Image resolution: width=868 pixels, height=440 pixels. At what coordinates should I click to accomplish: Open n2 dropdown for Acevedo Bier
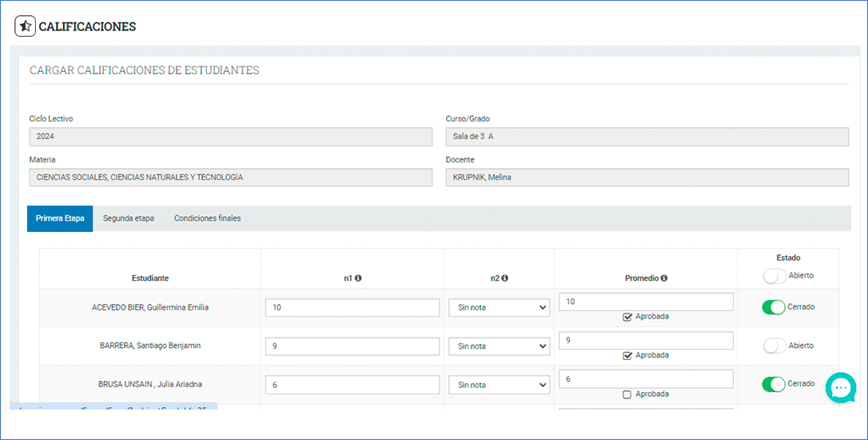tap(499, 308)
